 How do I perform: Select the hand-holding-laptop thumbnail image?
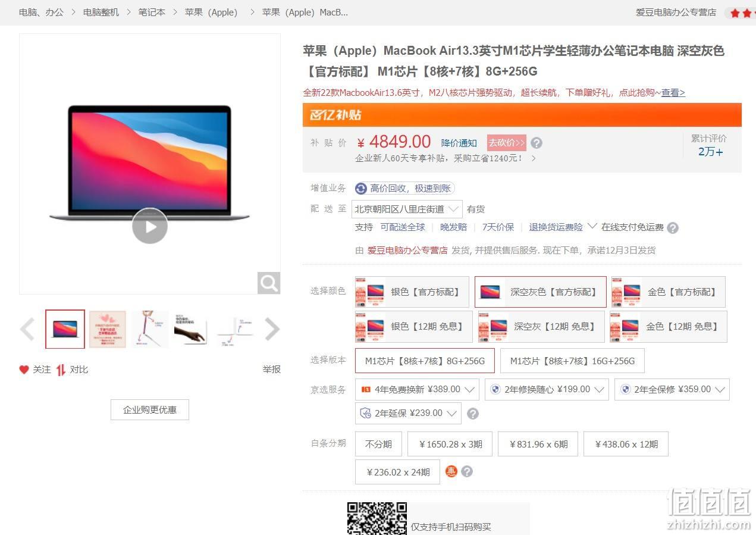pos(190,329)
